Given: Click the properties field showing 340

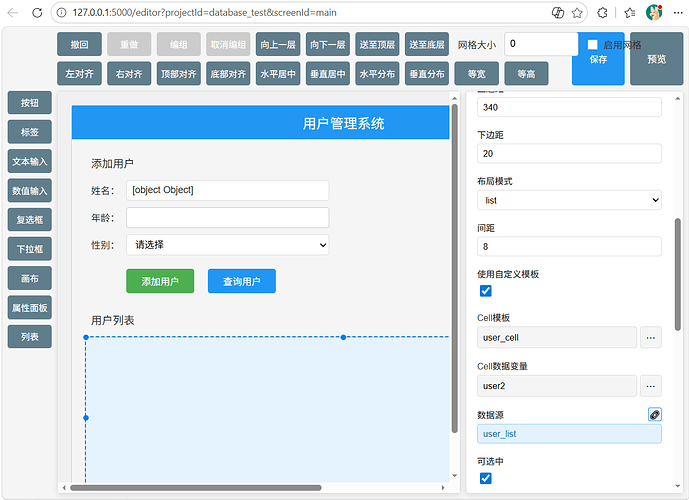Looking at the screenshot, I should (x=569, y=107).
